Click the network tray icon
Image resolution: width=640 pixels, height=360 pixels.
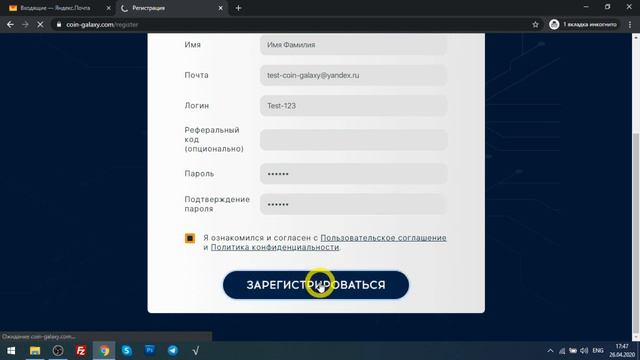562,351
